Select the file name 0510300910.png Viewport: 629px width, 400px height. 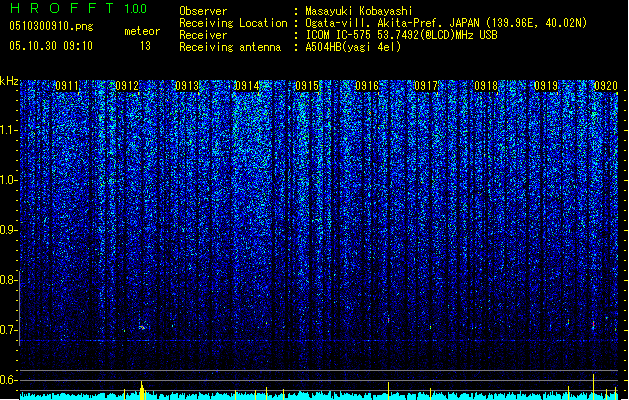coord(51,26)
